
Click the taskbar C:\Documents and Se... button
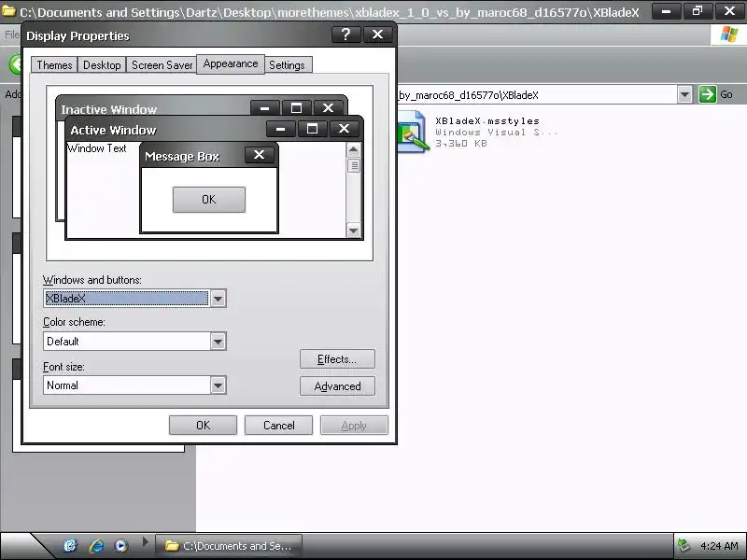[229, 546]
